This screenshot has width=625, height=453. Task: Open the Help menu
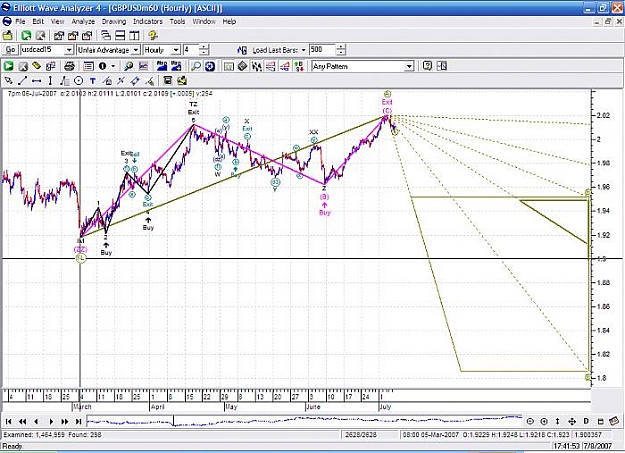229,22
